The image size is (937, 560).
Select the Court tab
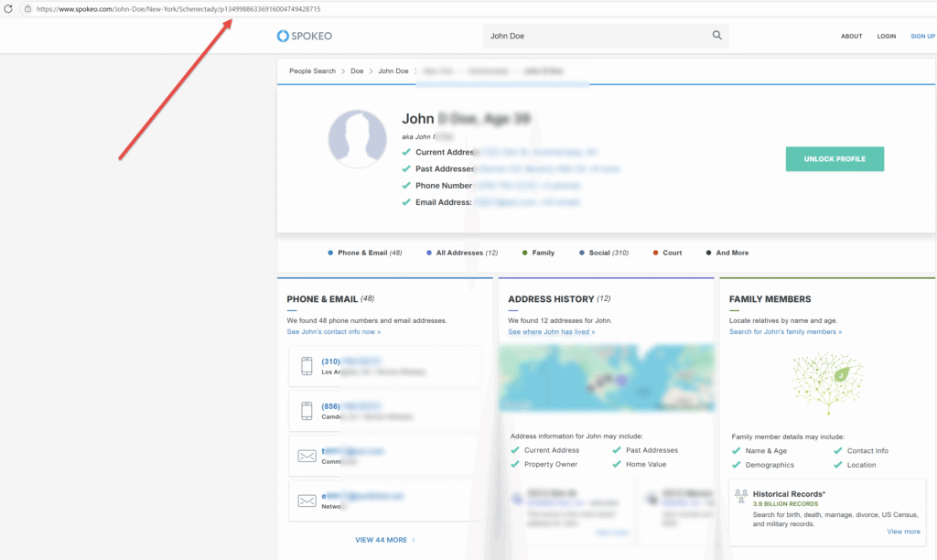point(667,253)
